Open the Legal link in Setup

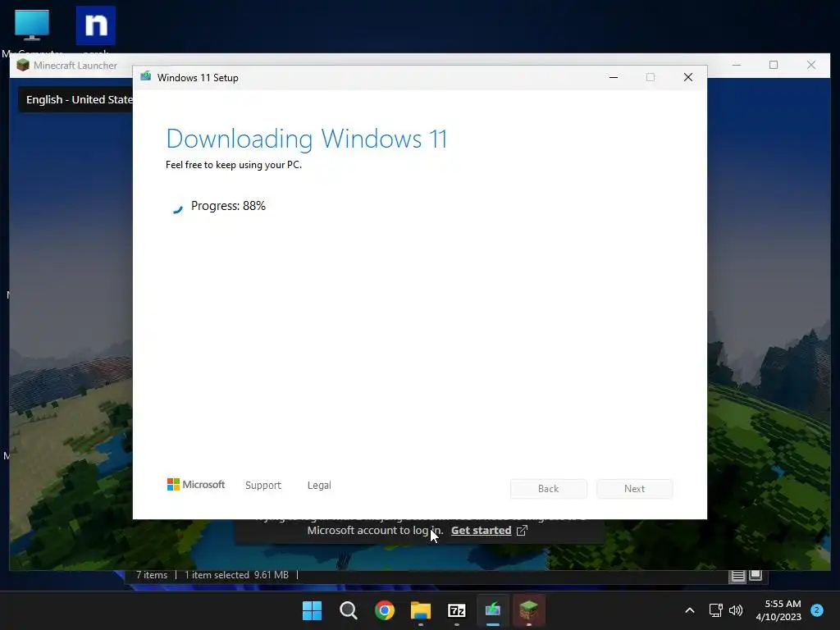(319, 486)
